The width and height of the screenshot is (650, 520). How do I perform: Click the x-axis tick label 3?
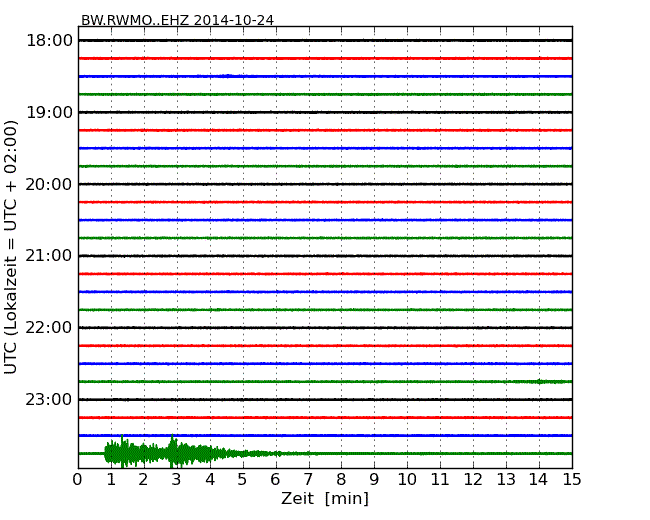(x=177, y=480)
